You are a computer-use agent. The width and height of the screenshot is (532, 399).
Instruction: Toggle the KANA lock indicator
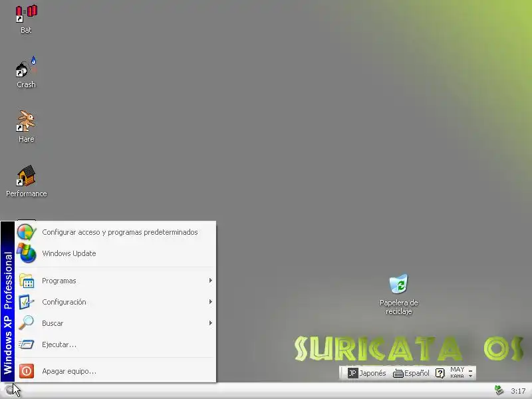pyautogui.click(x=457, y=376)
